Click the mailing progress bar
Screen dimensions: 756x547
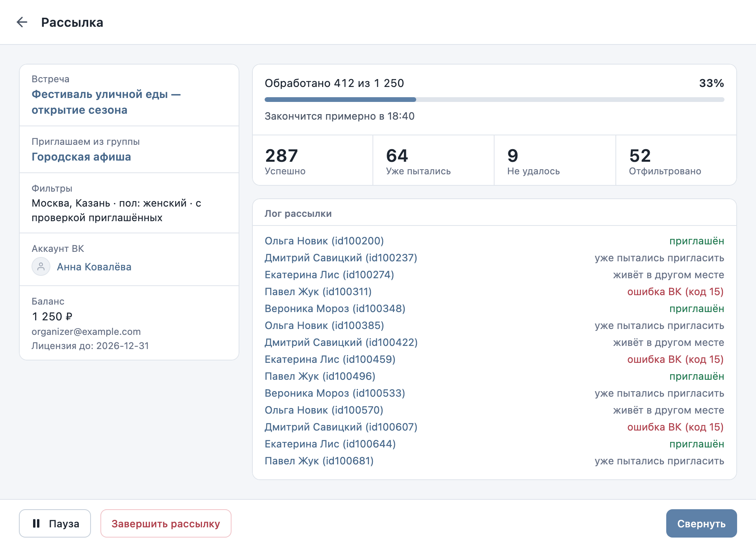point(494,100)
